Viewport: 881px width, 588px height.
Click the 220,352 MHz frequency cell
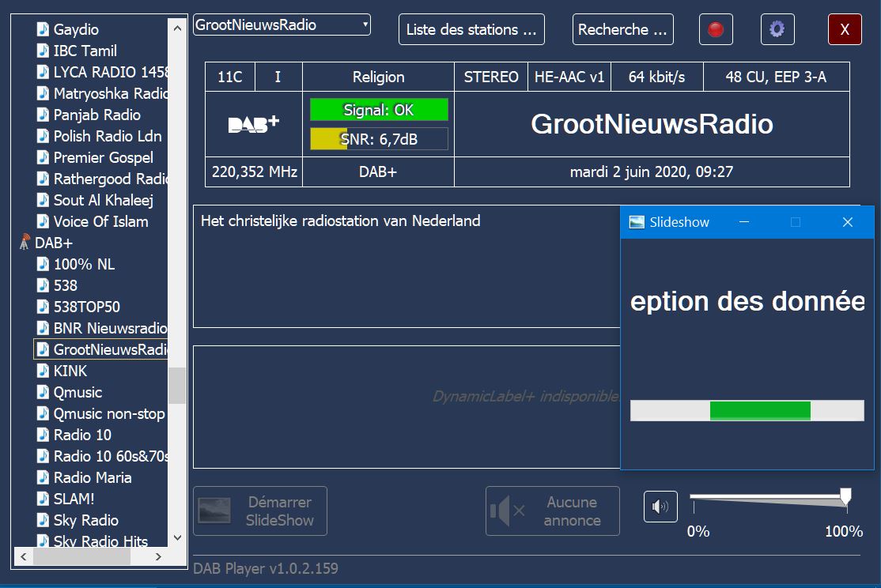pyautogui.click(x=254, y=171)
